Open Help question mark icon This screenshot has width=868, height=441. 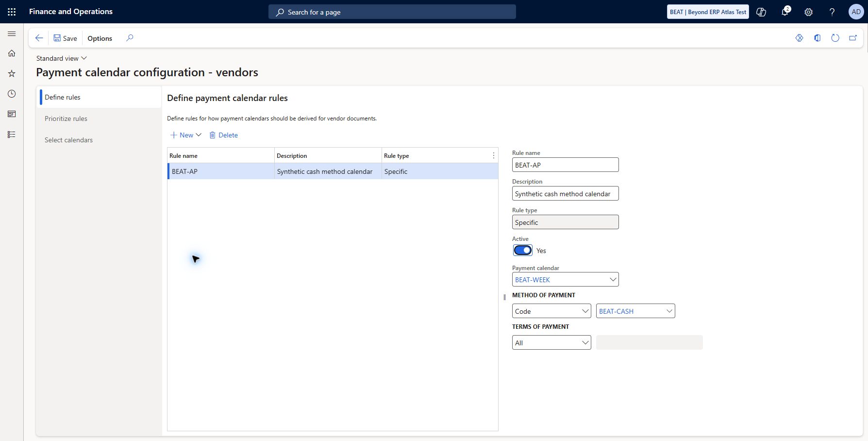832,12
